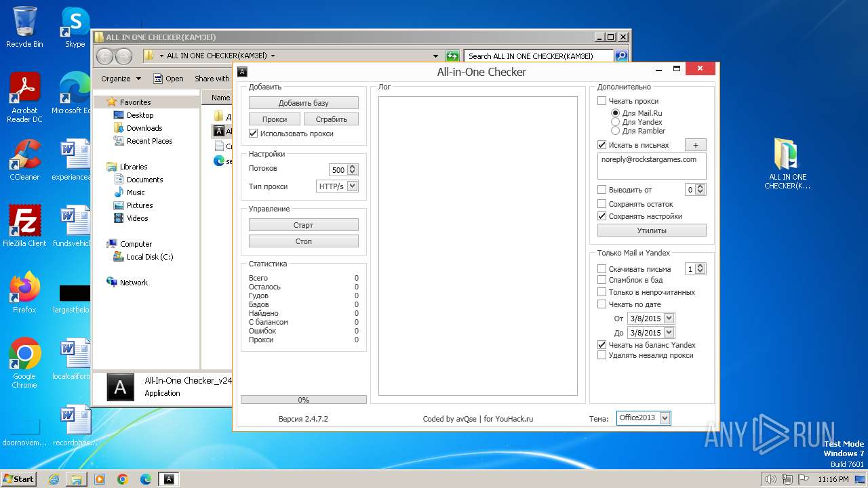
Task: Open the Organize menu in Explorer
Action: [x=121, y=79]
